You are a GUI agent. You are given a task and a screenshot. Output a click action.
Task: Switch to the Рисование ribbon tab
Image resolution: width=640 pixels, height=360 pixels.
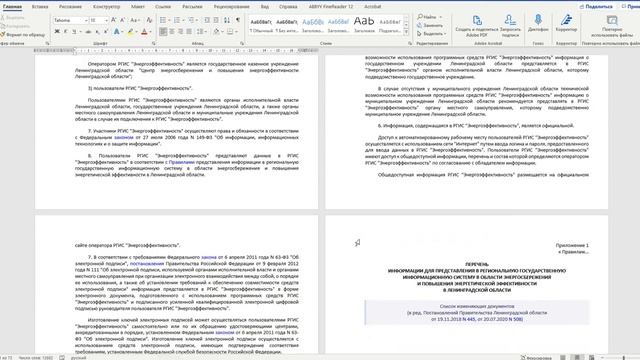(70, 7)
